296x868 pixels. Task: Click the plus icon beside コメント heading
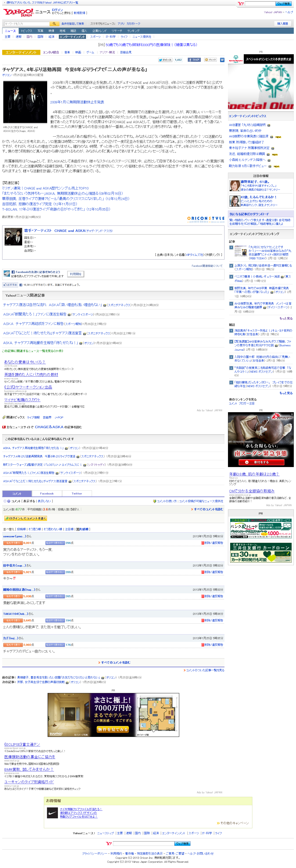5,501
